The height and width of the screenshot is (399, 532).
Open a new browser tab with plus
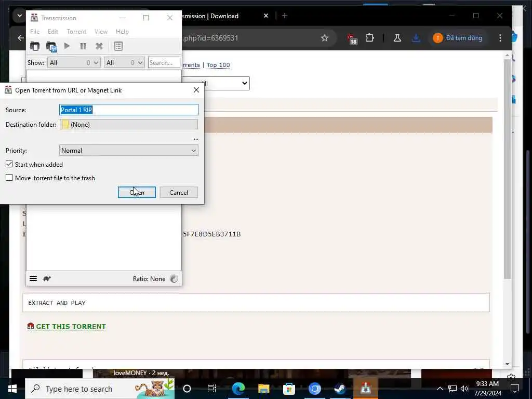pos(285,16)
